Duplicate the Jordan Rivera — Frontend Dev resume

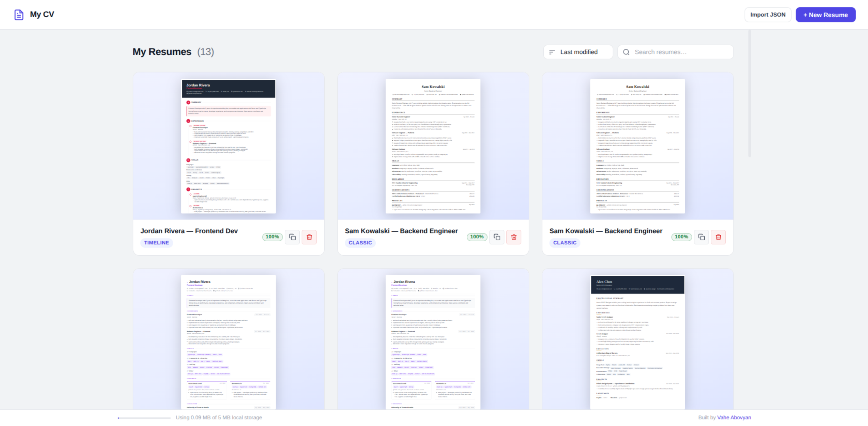coord(292,237)
